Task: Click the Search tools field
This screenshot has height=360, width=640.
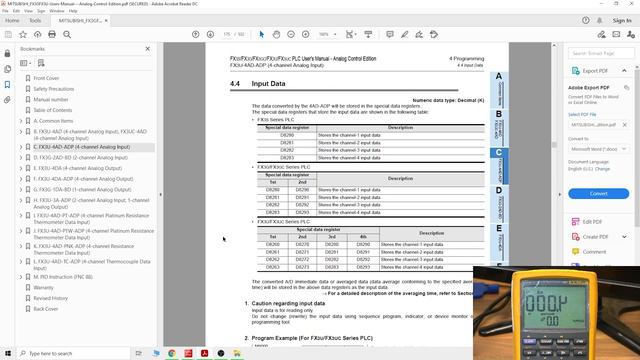Action: click(x=601, y=53)
